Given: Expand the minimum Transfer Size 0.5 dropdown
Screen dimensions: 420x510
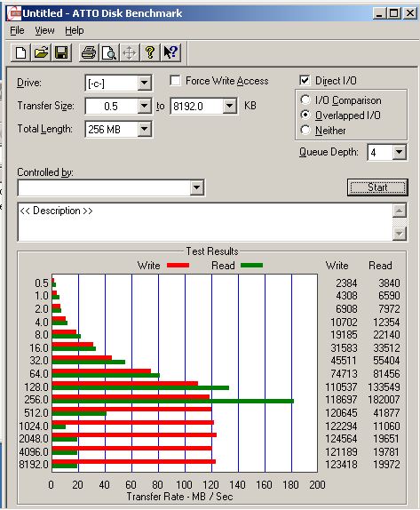Looking at the screenshot, I should 144,106.
